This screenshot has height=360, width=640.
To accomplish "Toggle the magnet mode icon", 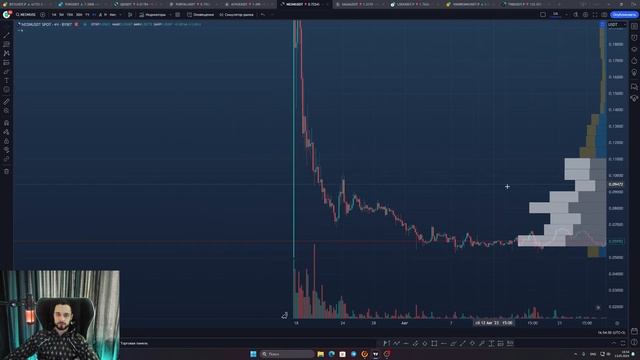I will [7, 123].
